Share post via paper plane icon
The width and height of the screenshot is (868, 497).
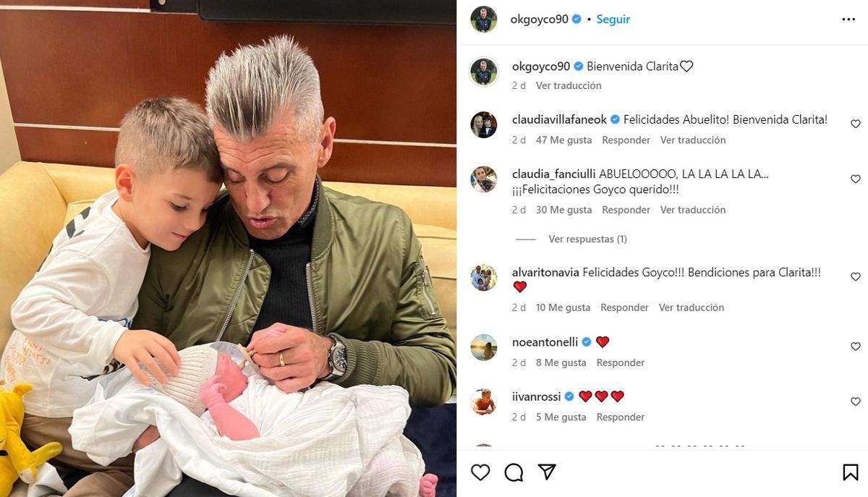pyautogui.click(x=547, y=472)
